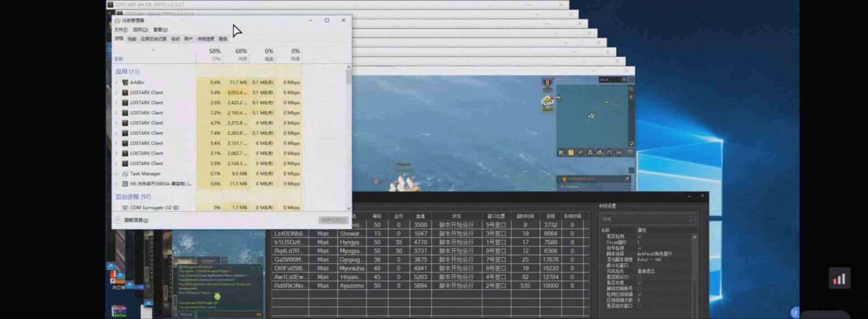Click the ArkBin app icon in Task Manager
Screen dimensions: 868x319
125,82
